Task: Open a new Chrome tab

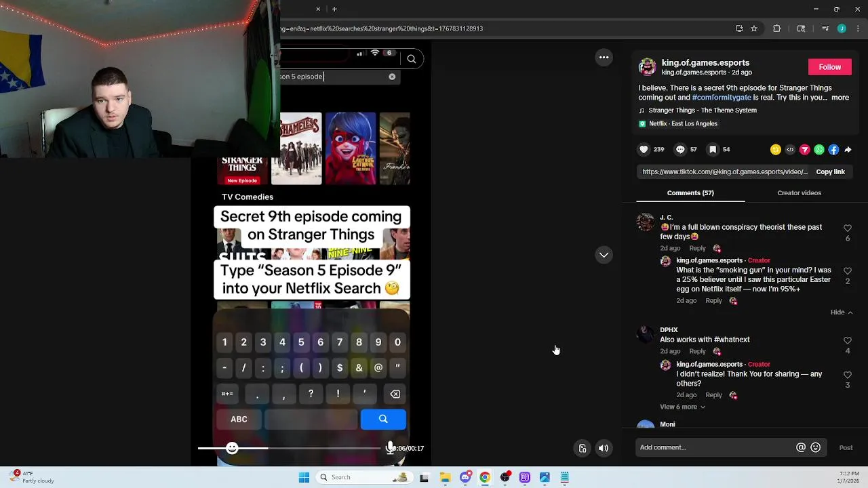Action: (334, 9)
